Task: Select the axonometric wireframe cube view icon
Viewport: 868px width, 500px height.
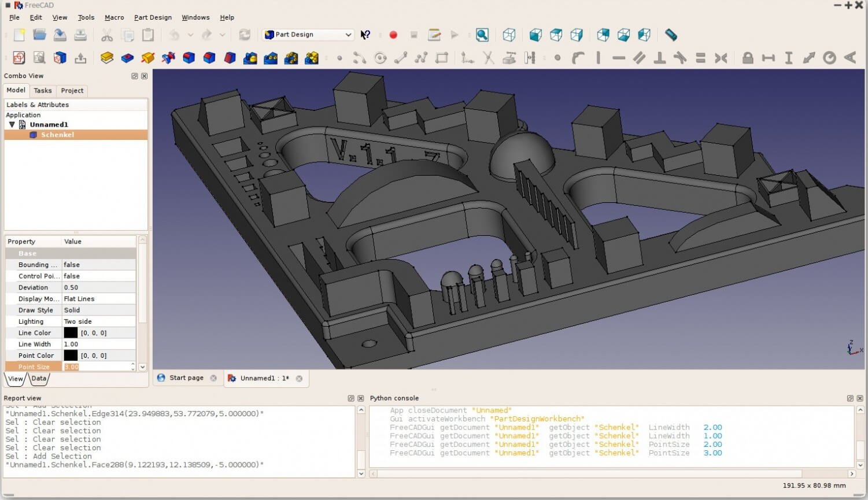Action: pos(509,35)
